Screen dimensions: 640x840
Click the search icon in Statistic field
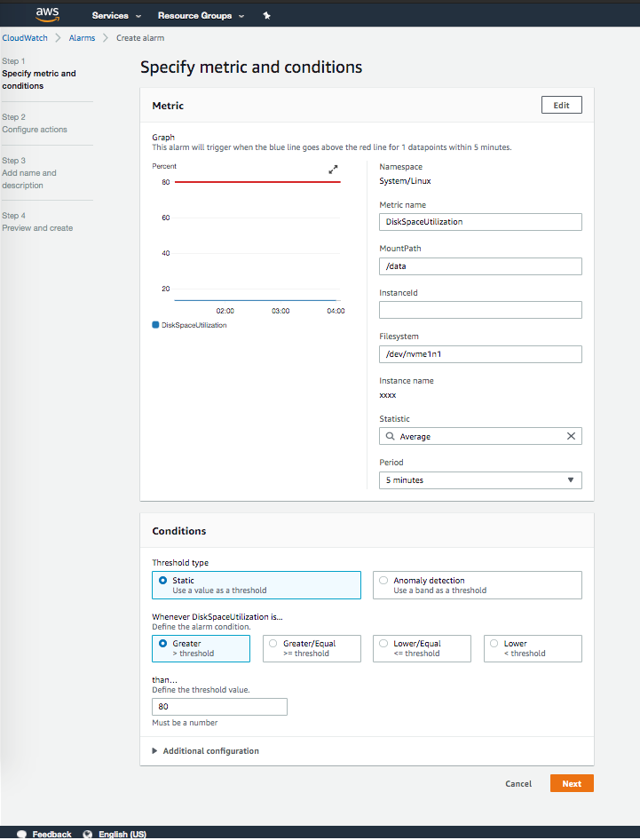coord(390,436)
